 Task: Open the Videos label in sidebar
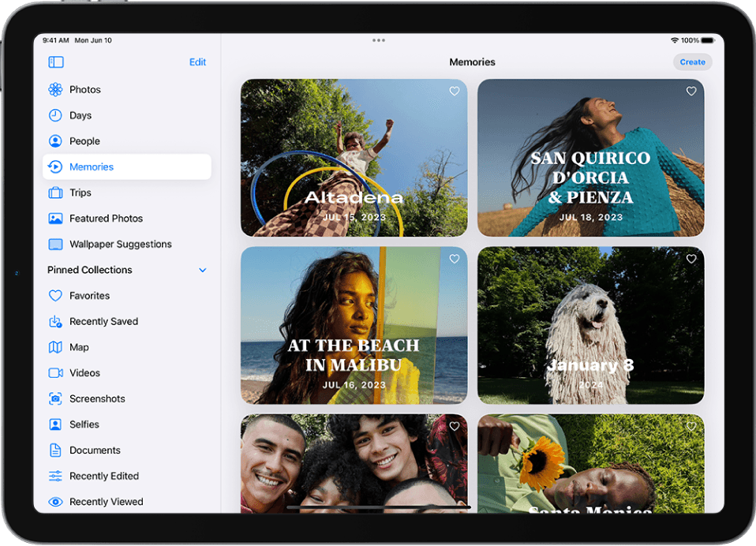click(x=85, y=373)
